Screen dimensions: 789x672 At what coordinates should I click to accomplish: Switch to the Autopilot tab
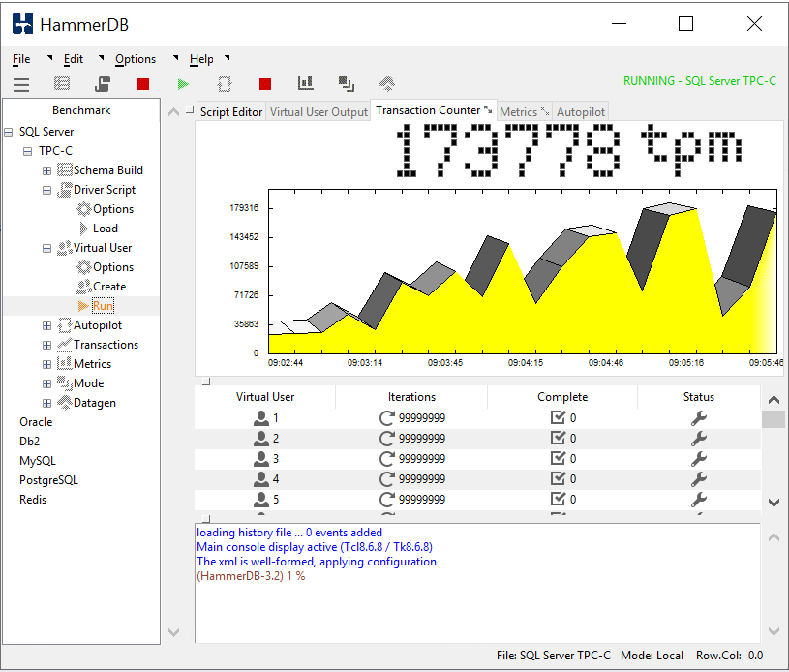(581, 111)
